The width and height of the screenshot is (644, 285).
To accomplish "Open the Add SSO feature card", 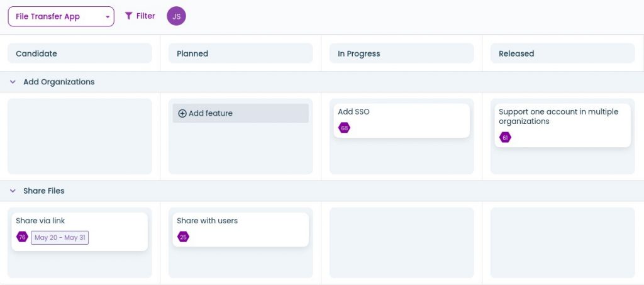I will pyautogui.click(x=402, y=121).
